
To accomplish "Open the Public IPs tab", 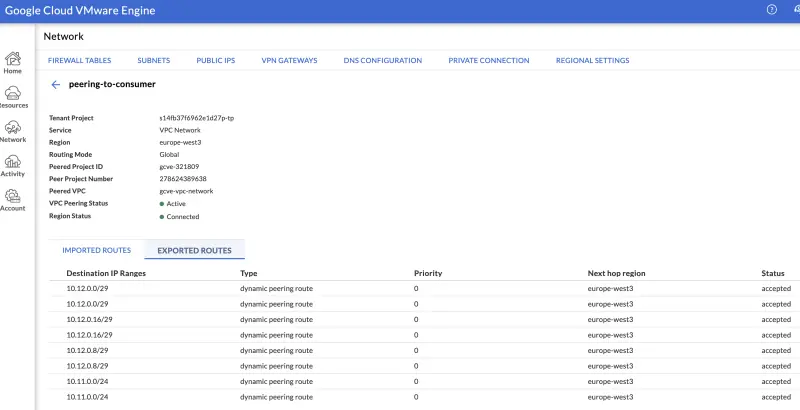I will click(x=216, y=60).
